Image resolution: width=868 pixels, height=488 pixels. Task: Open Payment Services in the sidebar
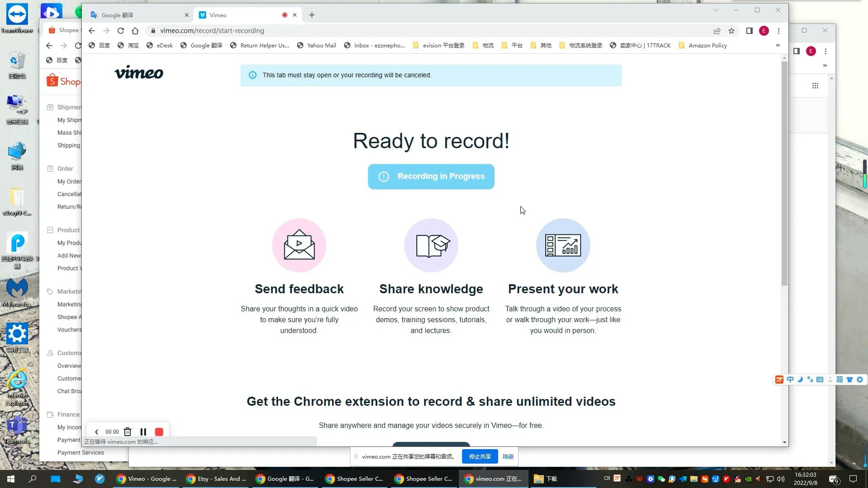(x=80, y=452)
